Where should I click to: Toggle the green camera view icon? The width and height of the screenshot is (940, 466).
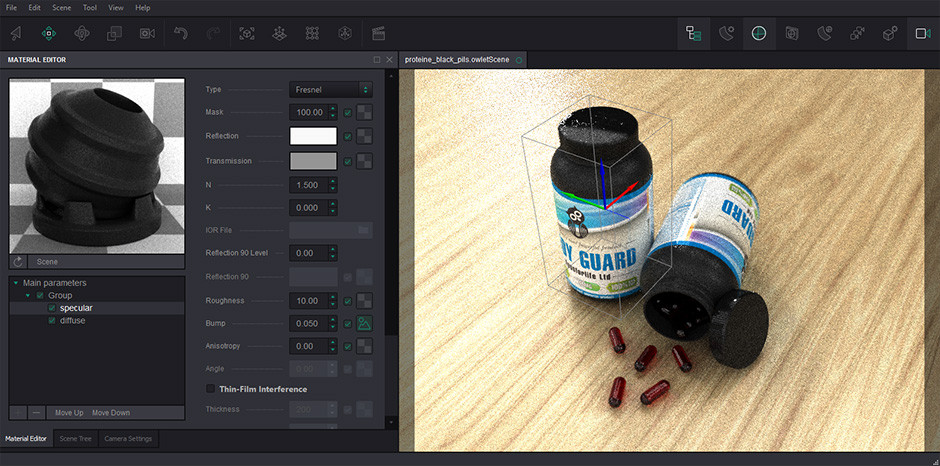[x=923, y=34]
